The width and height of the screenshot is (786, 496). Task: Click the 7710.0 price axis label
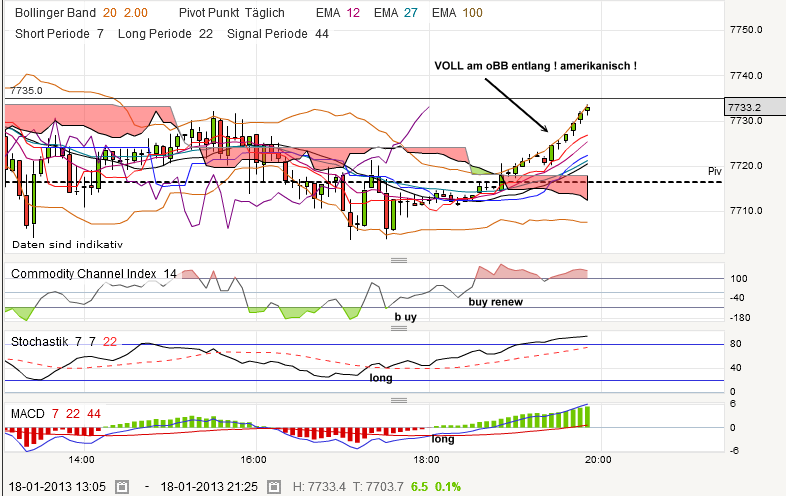pyautogui.click(x=746, y=211)
